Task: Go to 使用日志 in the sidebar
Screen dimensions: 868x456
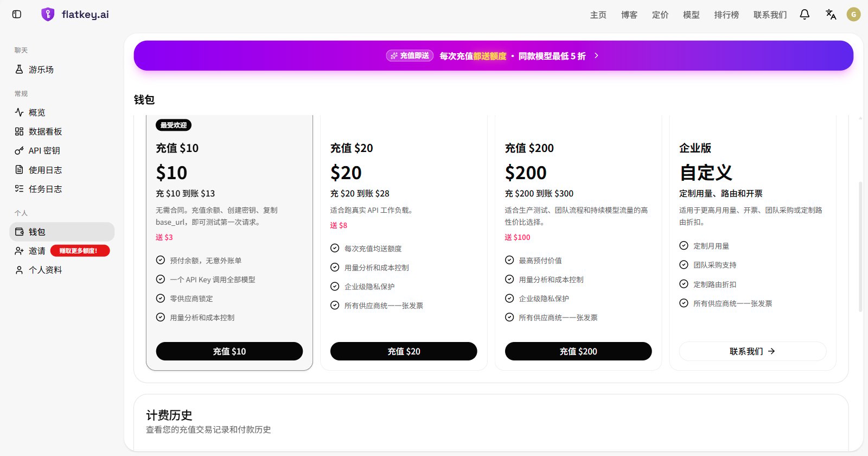Action: (62, 170)
